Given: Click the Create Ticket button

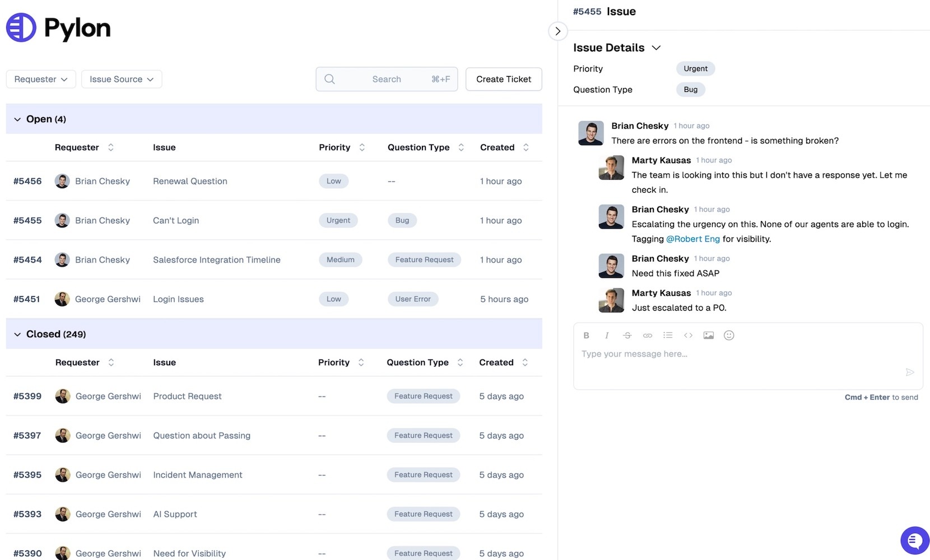Looking at the screenshot, I should pyautogui.click(x=504, y=79).
